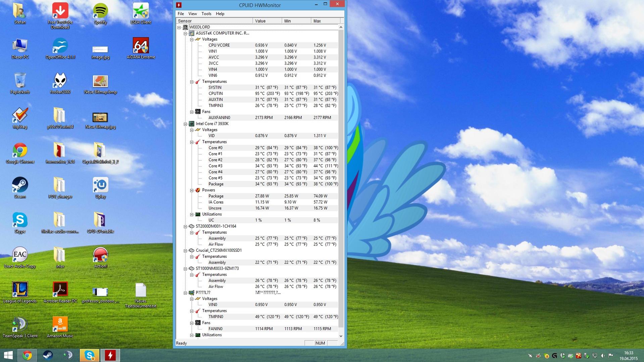Select the Uplay desktop shortcut

point(100,188)
